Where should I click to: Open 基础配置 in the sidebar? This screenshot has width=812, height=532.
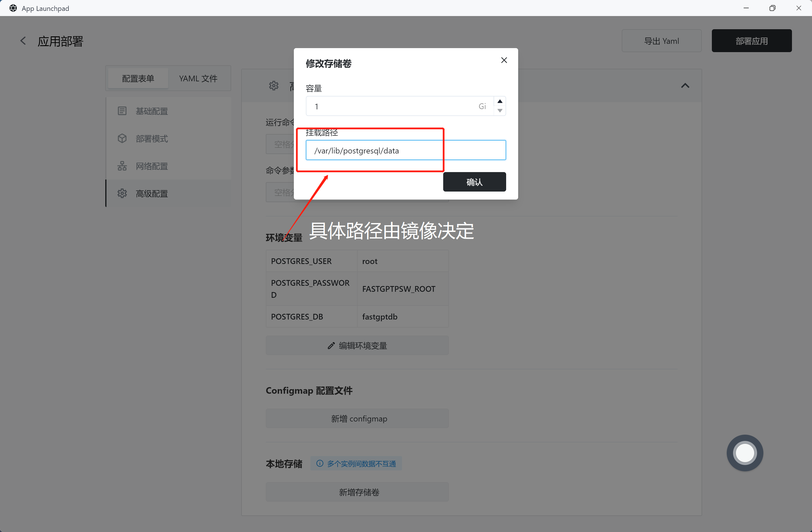coord(169,111)
